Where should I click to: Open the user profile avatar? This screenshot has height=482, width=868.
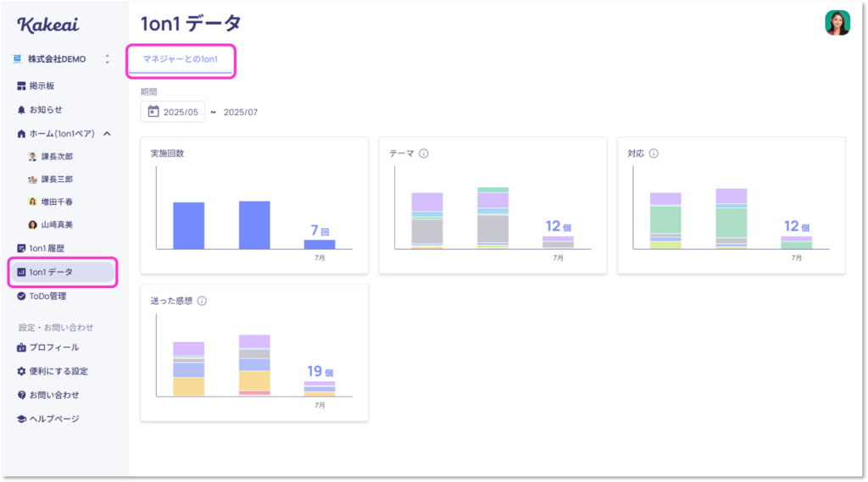point(837,23)
